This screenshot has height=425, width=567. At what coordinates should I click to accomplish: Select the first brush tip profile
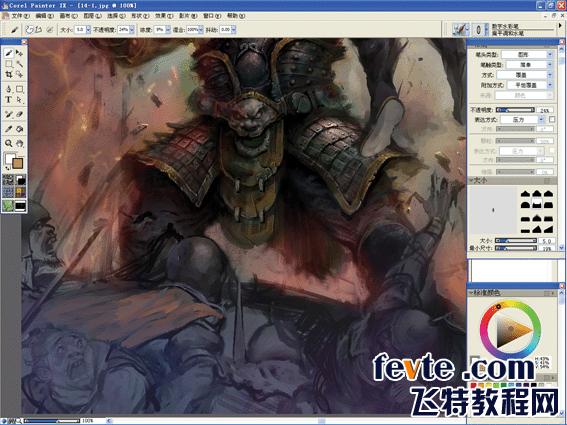(x=525, y=194)
